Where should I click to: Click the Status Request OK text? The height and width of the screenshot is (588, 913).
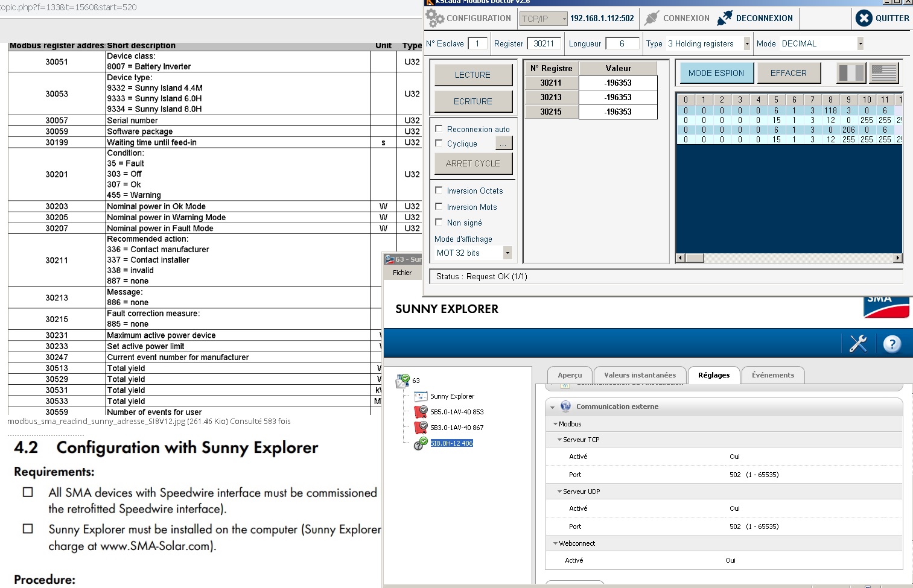[482, 276]
